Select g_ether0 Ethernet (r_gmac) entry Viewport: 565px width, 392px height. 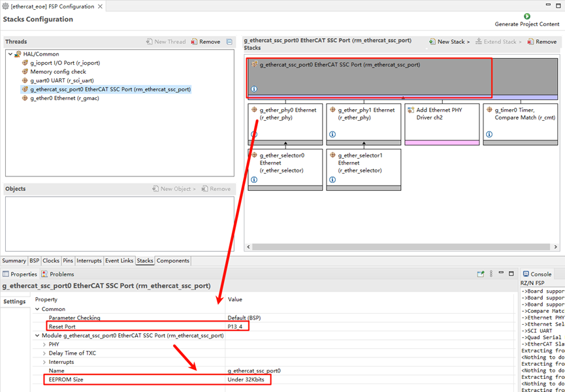point(64,98)
